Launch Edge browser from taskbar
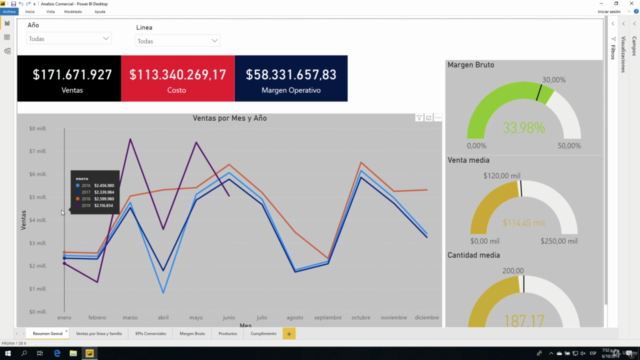 click(57, 353)
